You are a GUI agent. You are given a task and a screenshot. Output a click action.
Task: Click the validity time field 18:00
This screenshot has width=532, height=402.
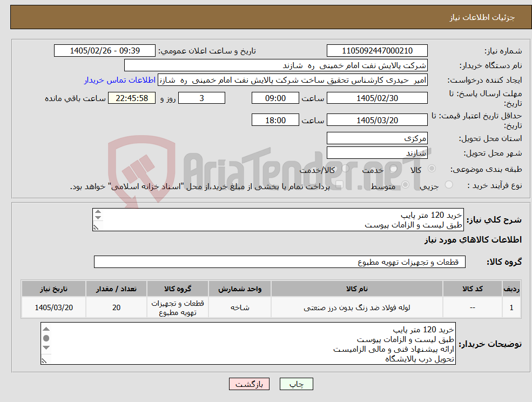click(x=275, y=120)
